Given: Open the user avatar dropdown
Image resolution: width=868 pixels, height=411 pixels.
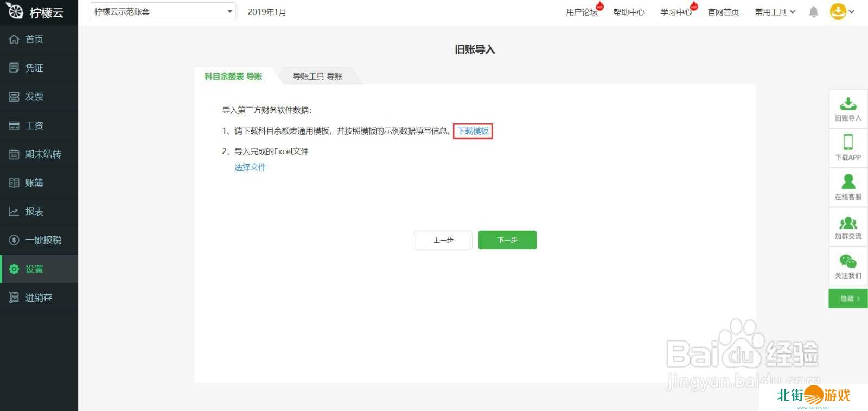Looking at the screenshot, I should click(x=842, y=11).
